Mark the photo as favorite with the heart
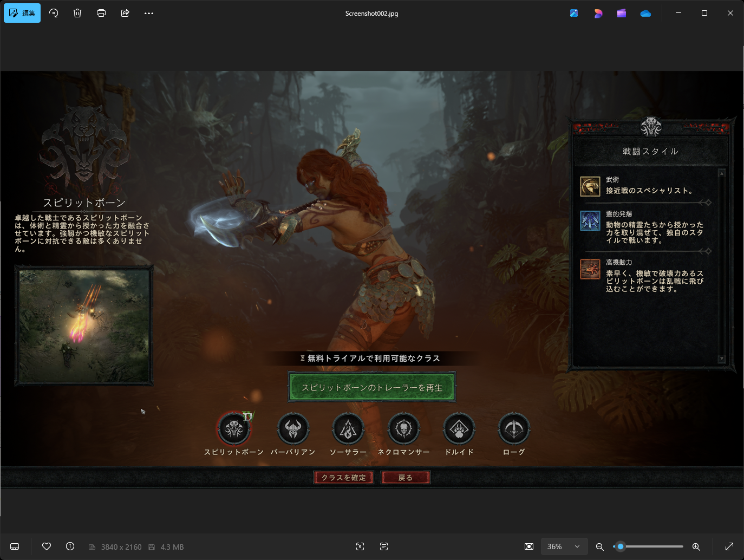 (47, 546)
